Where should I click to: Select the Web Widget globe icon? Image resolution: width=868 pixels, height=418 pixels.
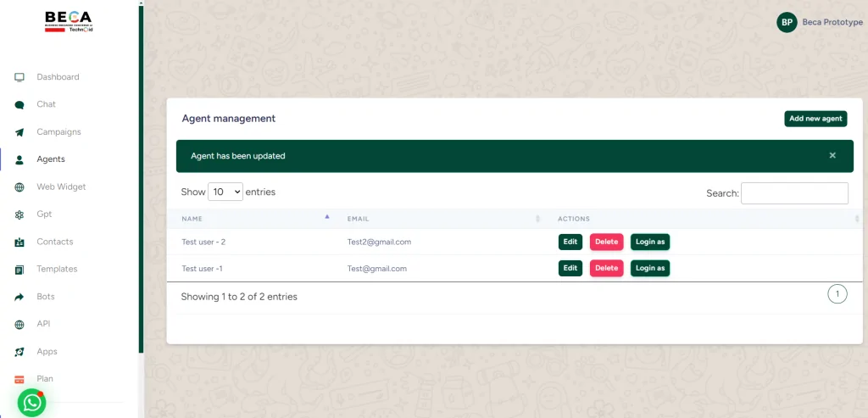click(x=19, y=187)
